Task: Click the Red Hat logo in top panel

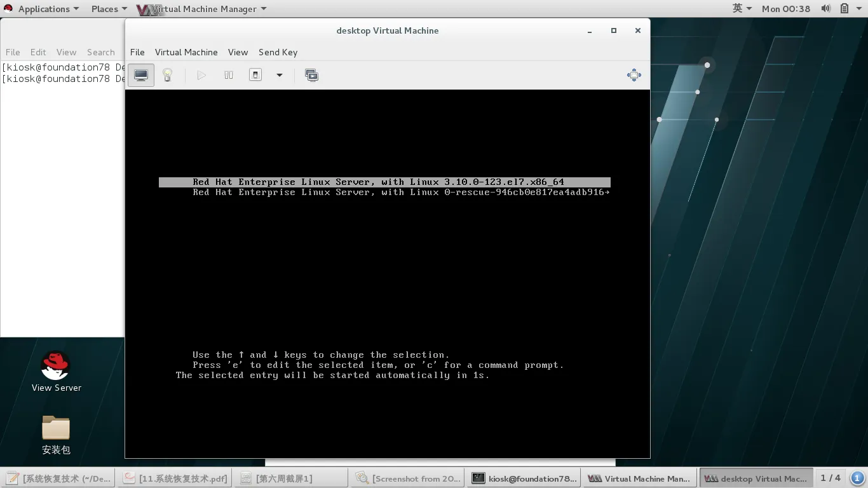Action: [x=8, y=9]
